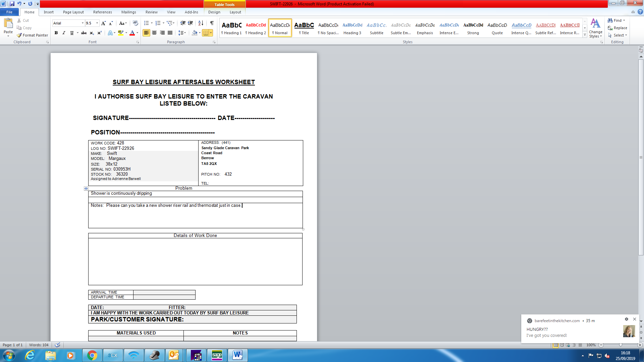The image size is (644, 362).
Task: Toggle Bold formatting
Action: [56, 33]
